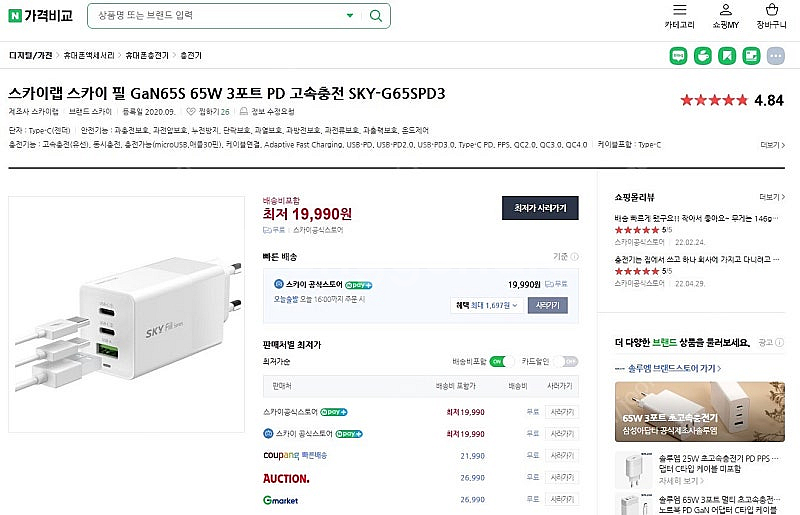Toggle the 배송비포함 switch
The width and height of the screenshot is (800, 515).
[501, 361]
